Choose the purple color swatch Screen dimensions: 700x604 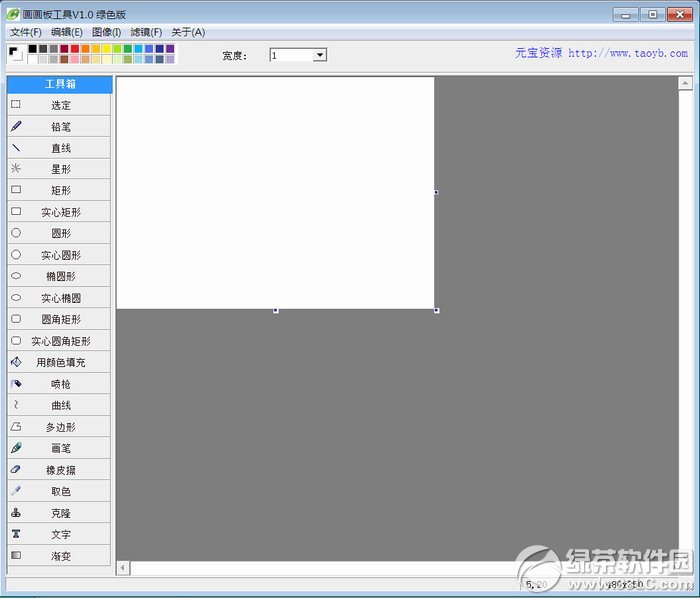(170, 49)
